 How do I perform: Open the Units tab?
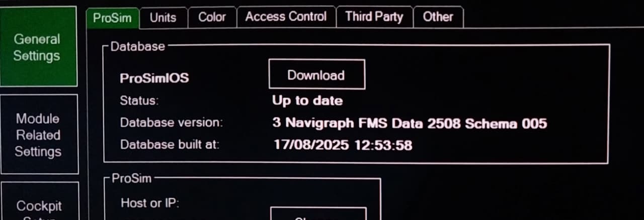point(163,18)
